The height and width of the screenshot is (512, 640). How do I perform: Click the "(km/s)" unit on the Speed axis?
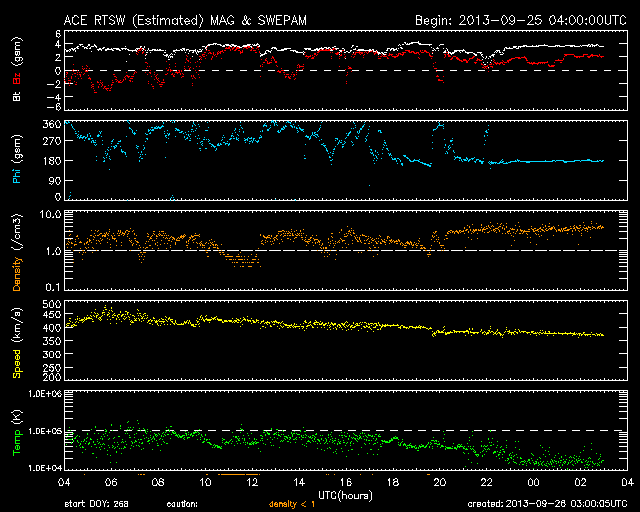coord(17,325)
